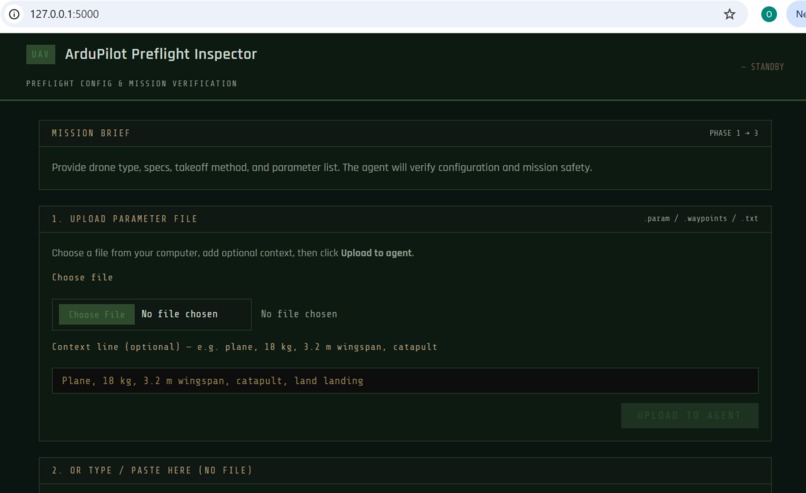The height and width of the screenshot is (493, 806).
Task: Bookmark this page with the star icon
Action: tap(729, 14)
